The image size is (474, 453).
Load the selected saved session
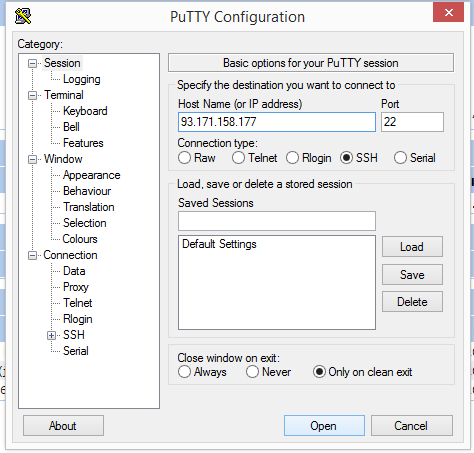pyautogui.click(x=412, y=247)
